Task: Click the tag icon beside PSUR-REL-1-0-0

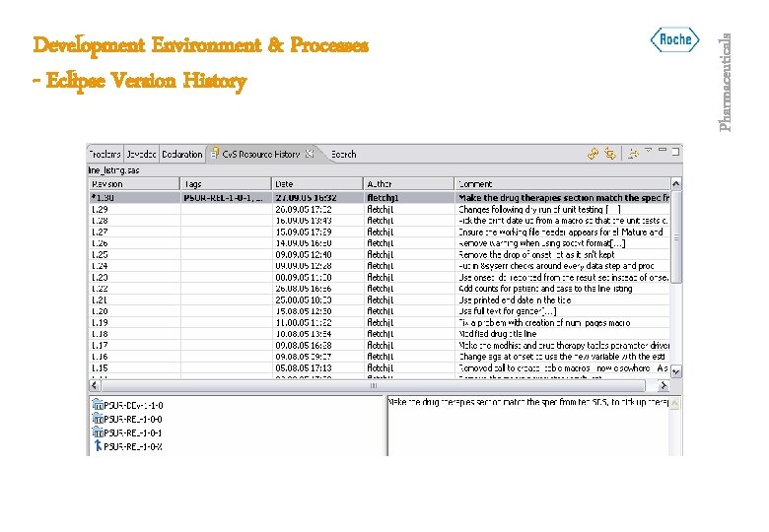Action: coord(98,419)
